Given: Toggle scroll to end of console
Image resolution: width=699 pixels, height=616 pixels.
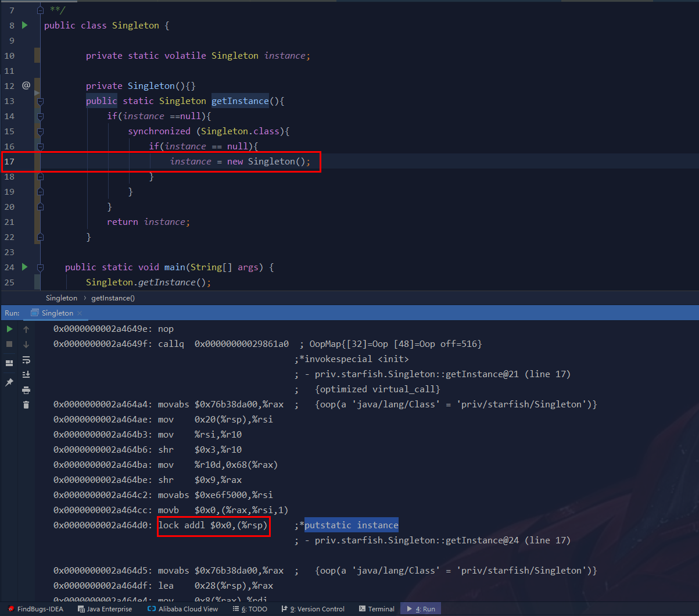Looking at the screenshot, I should click(x=26, y=375).
